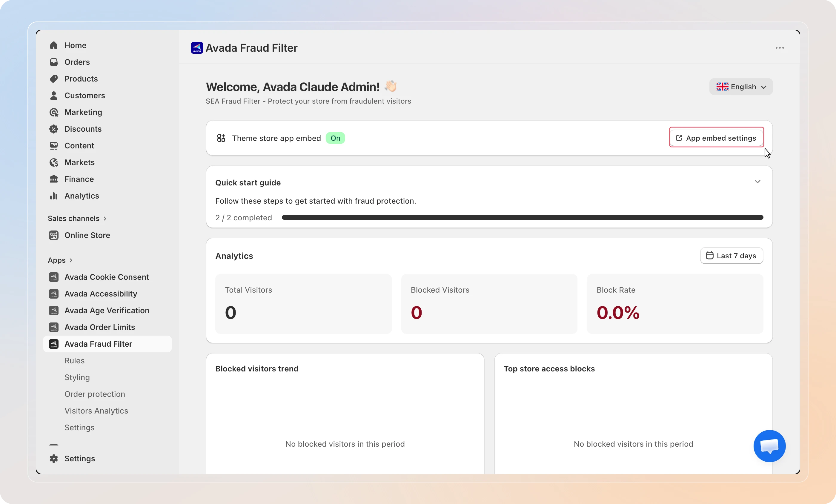This screenshot has width=836, height=504.
Task: Click the Avada Age Verification app icon
Action: tap(54, 310)
